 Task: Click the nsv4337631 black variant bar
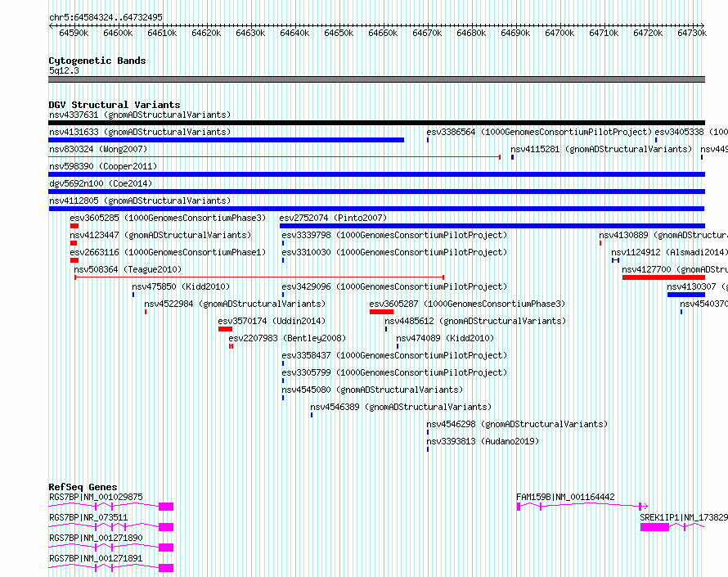[376, 123]
